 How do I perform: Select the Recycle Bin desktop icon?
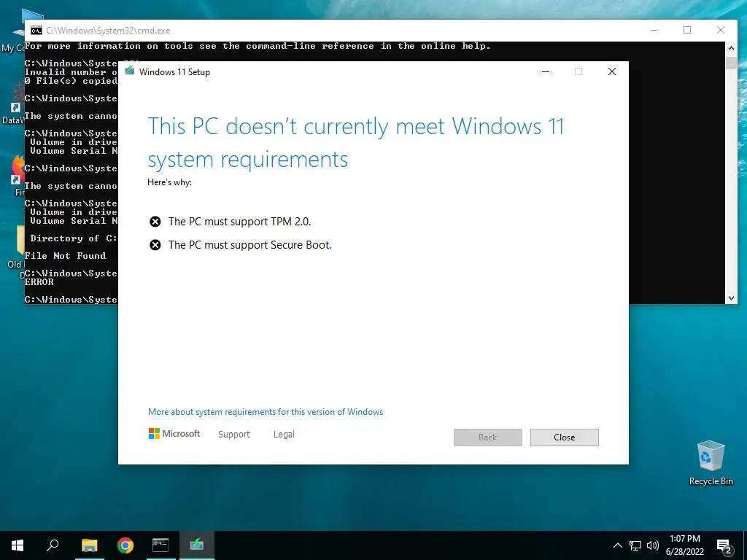tap(711, 463)
